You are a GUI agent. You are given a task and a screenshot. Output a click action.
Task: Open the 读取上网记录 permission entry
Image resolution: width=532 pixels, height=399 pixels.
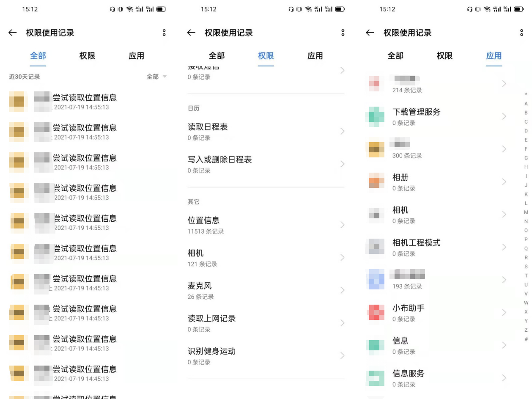coord(266,323)
